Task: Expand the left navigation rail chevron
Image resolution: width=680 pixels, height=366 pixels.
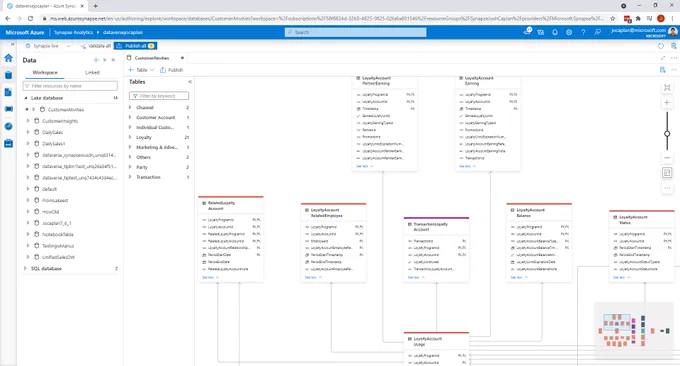Action: click(12, 44)
